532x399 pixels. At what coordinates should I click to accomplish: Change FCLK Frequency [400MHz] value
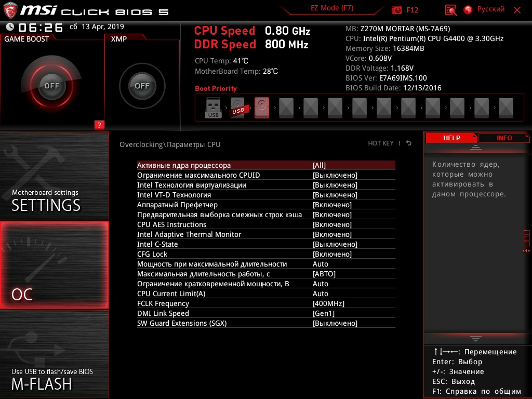pyautogui.click(x=266, y=303)
